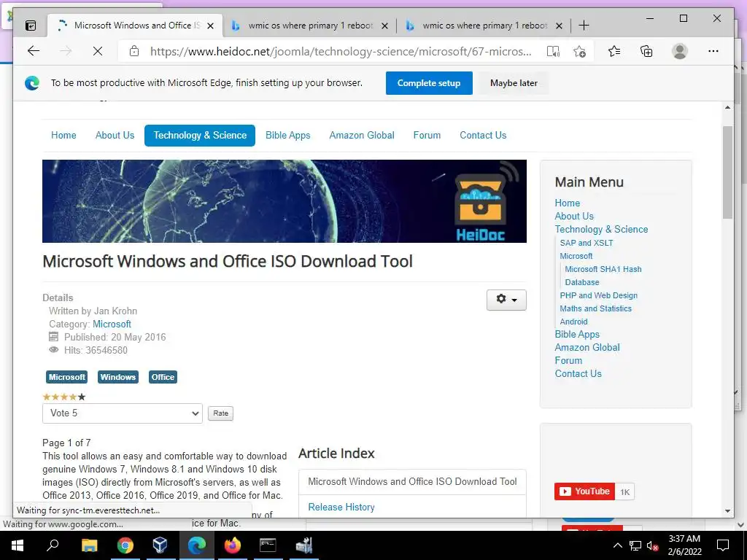Open the muted volume tray icon
This screenshot has height=560, width=747.
tap(652, 545)
